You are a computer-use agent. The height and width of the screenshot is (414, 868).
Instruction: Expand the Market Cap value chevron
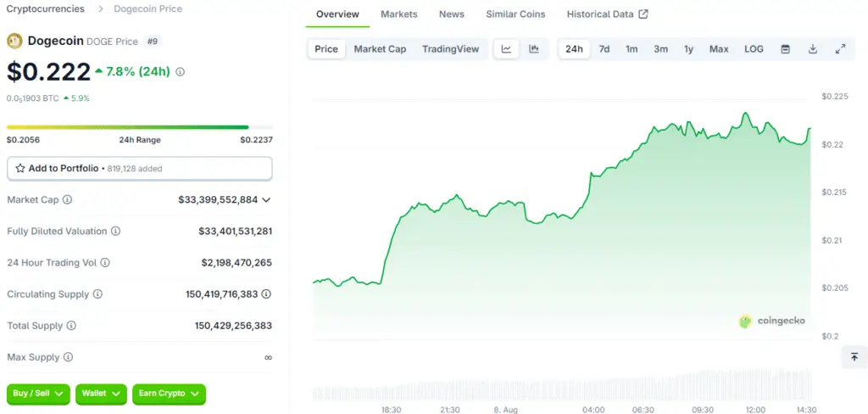[x=266, y=199]
